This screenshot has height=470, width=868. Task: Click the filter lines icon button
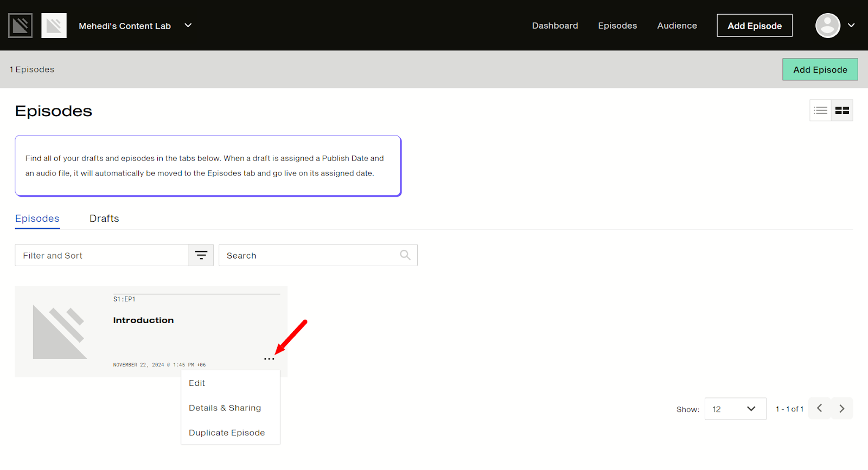(x=201, y=255)
